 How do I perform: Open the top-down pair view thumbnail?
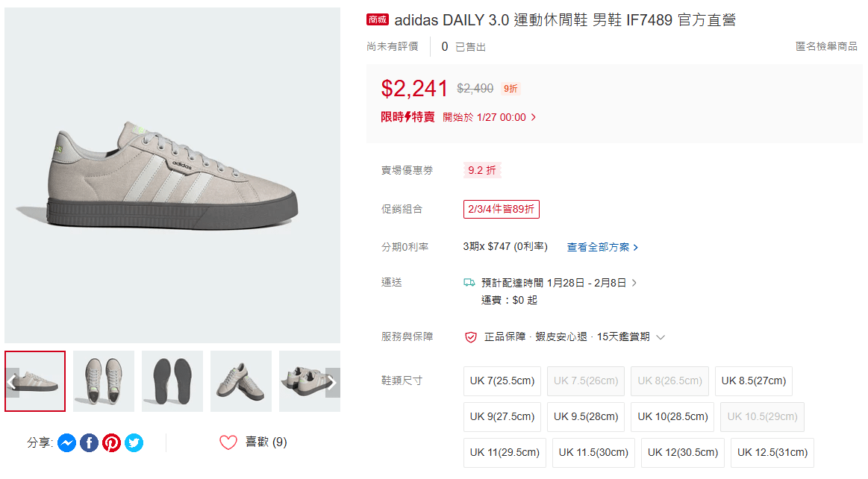(x=103, y=383)
